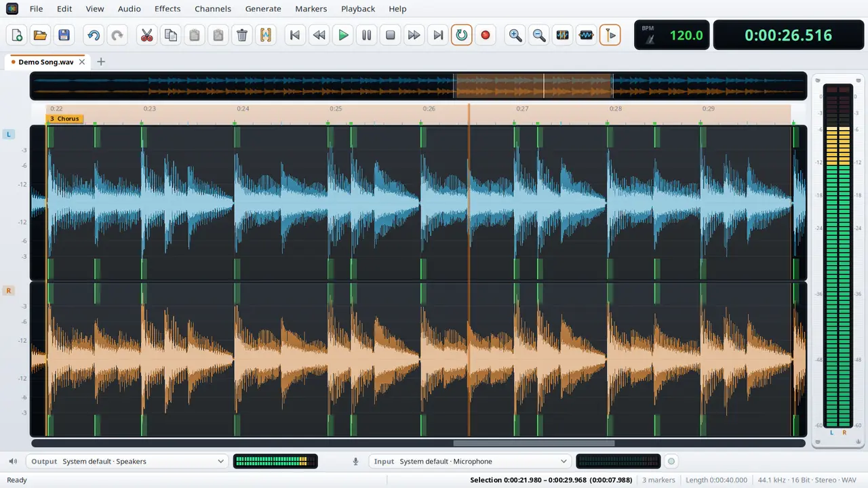
Task: Cut the selection with the scissors icon
Action: click(x=146, y=35)
